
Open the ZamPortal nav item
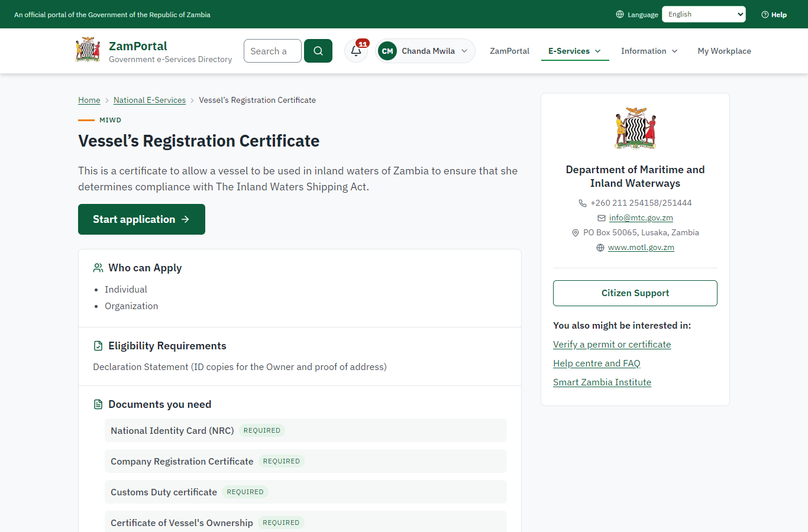[509, 51]
